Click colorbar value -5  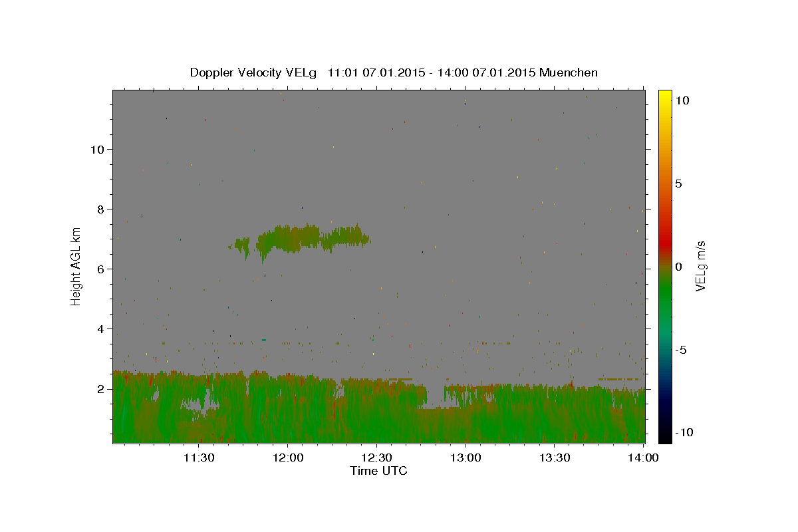[681, 350]
